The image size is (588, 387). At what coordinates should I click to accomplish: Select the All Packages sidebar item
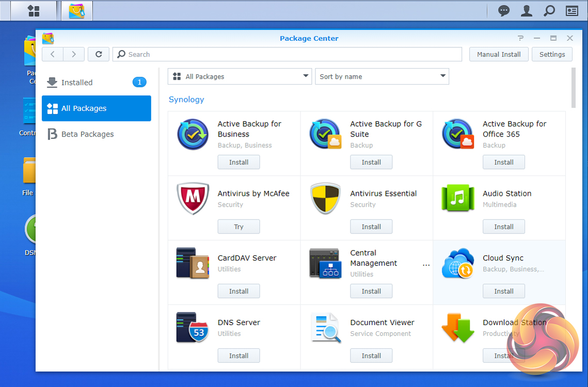point(97,108)
